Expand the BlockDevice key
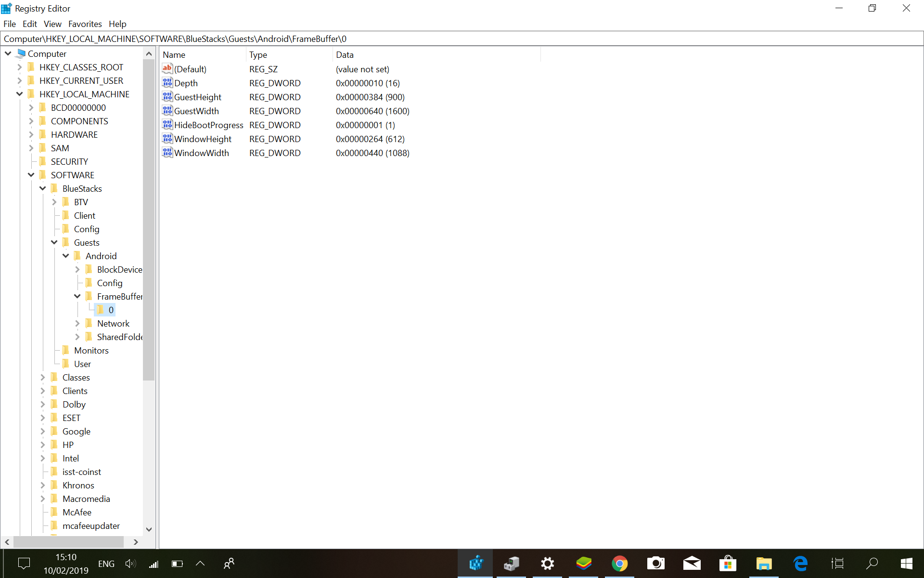 click(77, 269)
